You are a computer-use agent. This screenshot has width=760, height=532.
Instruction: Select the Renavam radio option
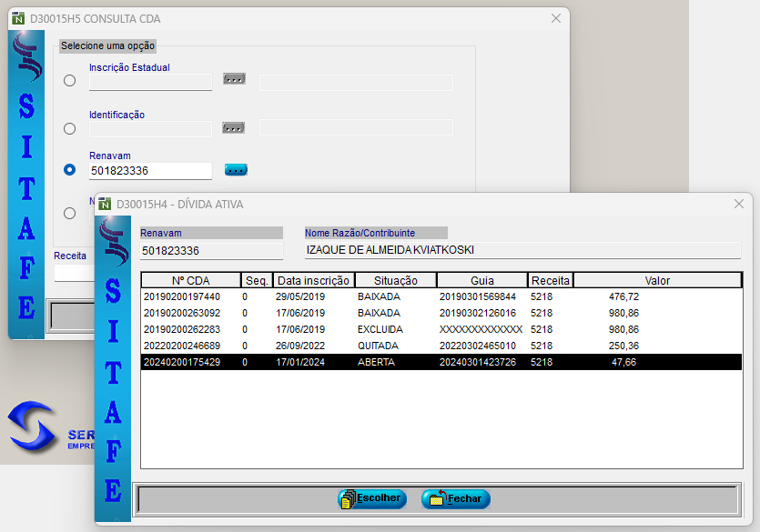pyautogui.click(x=70, y=170)
